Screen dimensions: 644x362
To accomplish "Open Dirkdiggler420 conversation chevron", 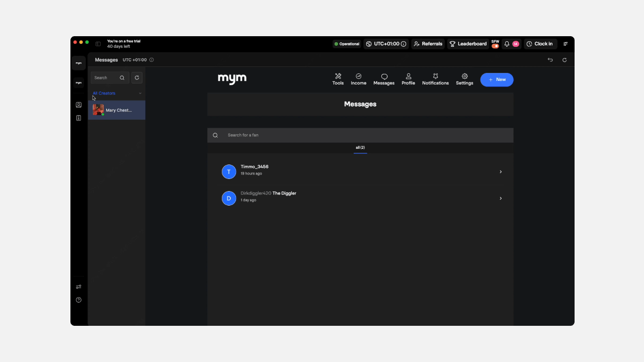I will [x=501, y=199].
